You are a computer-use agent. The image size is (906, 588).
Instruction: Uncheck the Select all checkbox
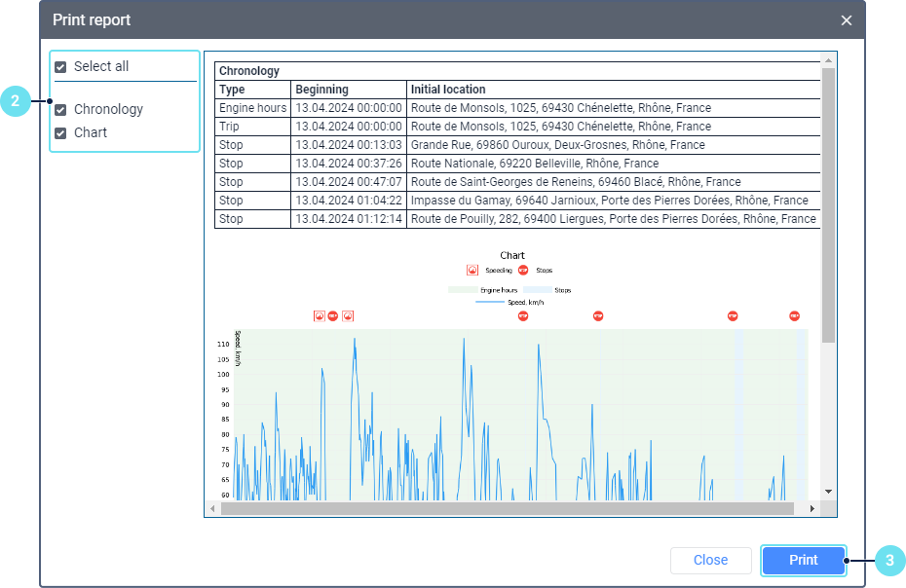(x=61, y=67)
